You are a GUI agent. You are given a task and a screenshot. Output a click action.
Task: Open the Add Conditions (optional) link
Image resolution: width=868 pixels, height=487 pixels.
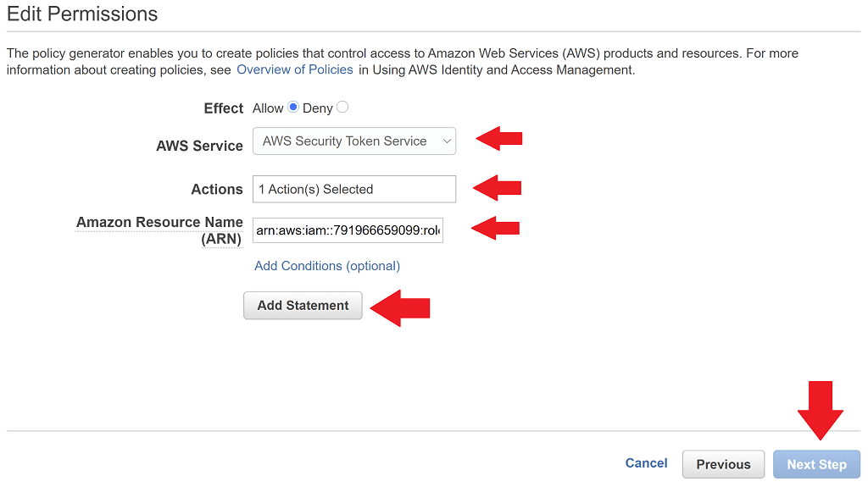[x=327, y=266]
